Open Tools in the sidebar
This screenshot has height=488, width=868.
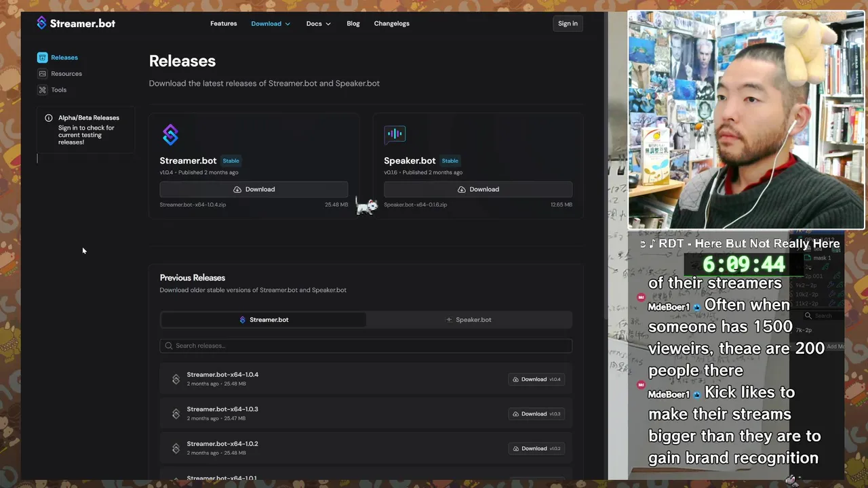pyautogui.click(x=58, y=89)
